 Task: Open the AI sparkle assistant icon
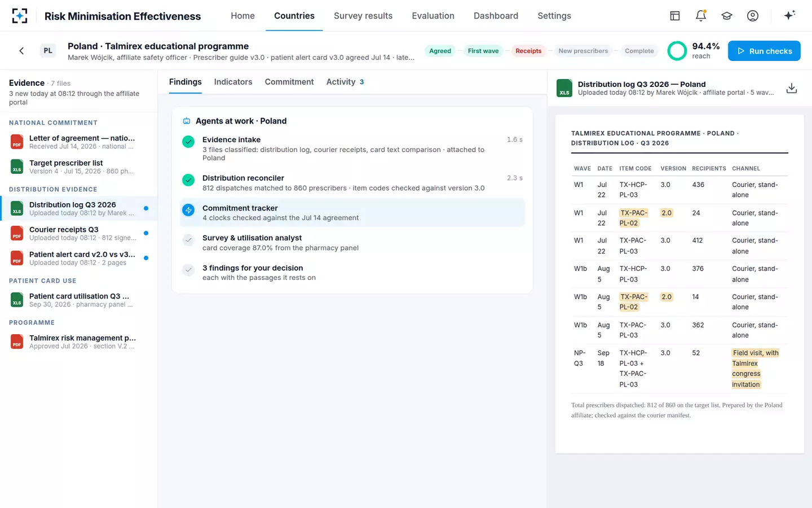(x=789, y=15)
